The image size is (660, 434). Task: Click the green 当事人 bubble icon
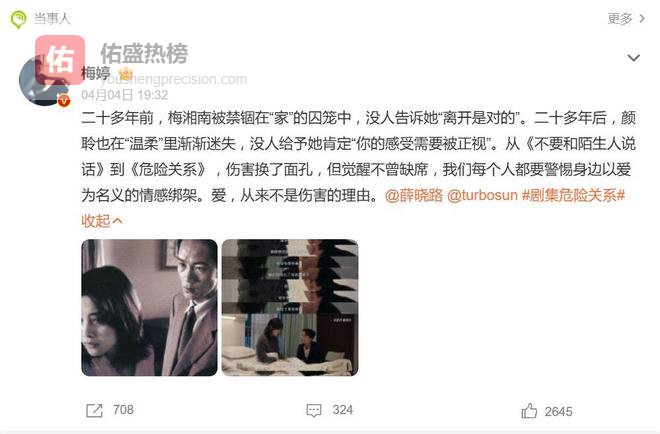[19, 19]
